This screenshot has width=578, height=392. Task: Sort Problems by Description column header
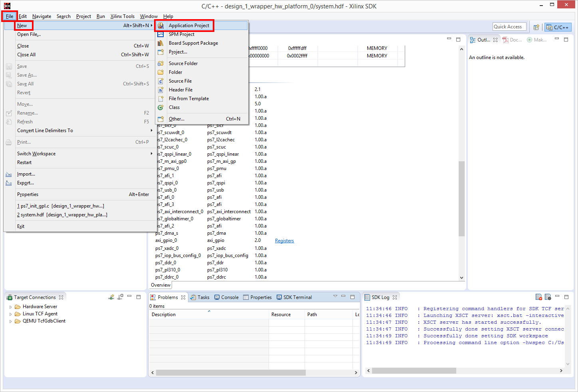tap(209, 315)
